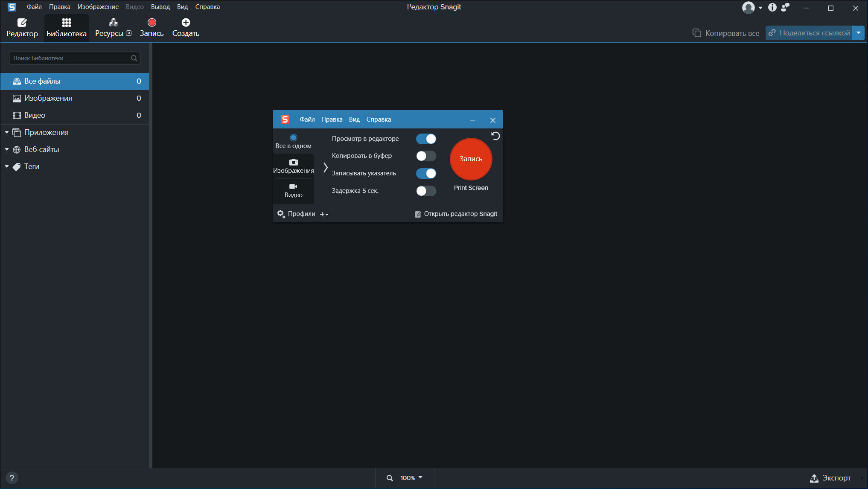Select the Изображения camera capture tab
The image size is (868, 489).
pyautogui.click(x=294, y=166)
